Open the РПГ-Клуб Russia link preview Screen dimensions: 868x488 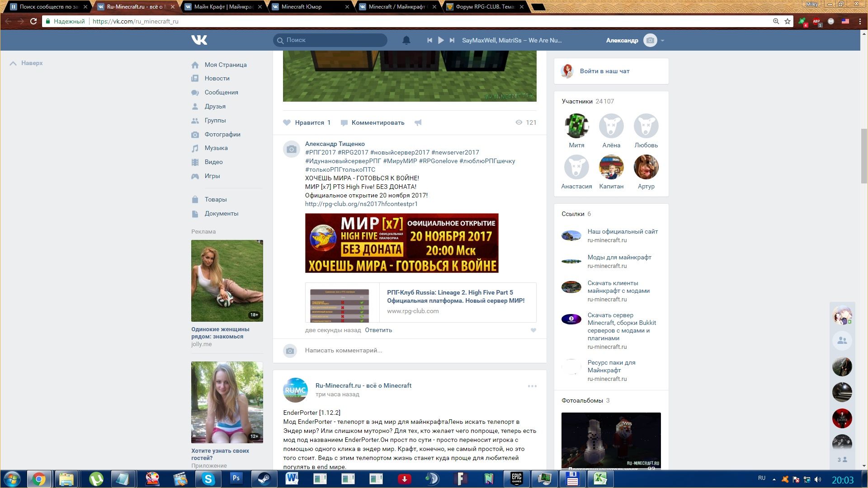tap(420, 302)
